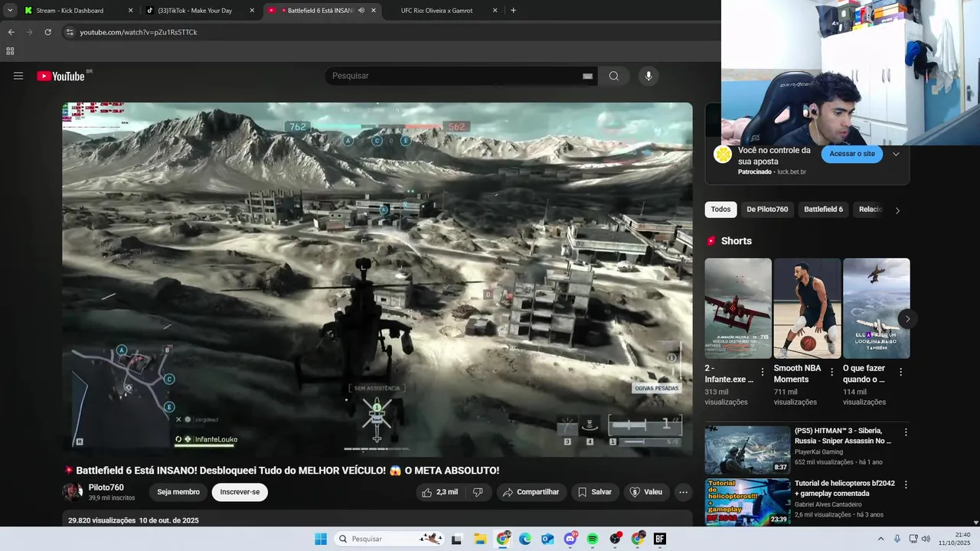Image resolution: width=980 pixels, height=551 pixels.
Task: Open the Windows Start menu
Action: 321,539
